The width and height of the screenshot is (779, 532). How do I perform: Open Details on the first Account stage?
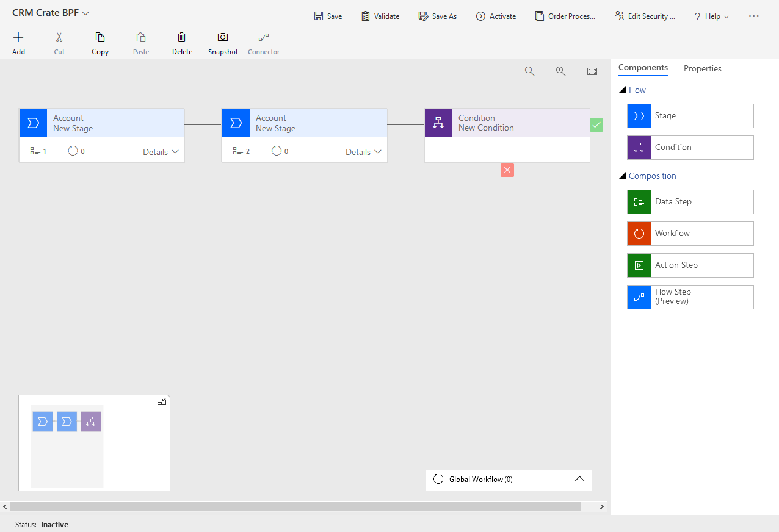160,151
